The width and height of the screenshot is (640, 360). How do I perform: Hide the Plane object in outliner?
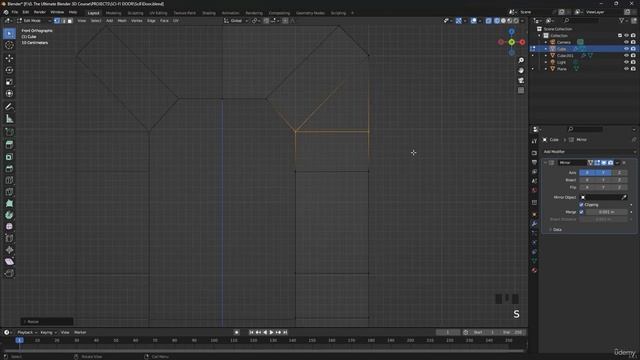[626, 69]
